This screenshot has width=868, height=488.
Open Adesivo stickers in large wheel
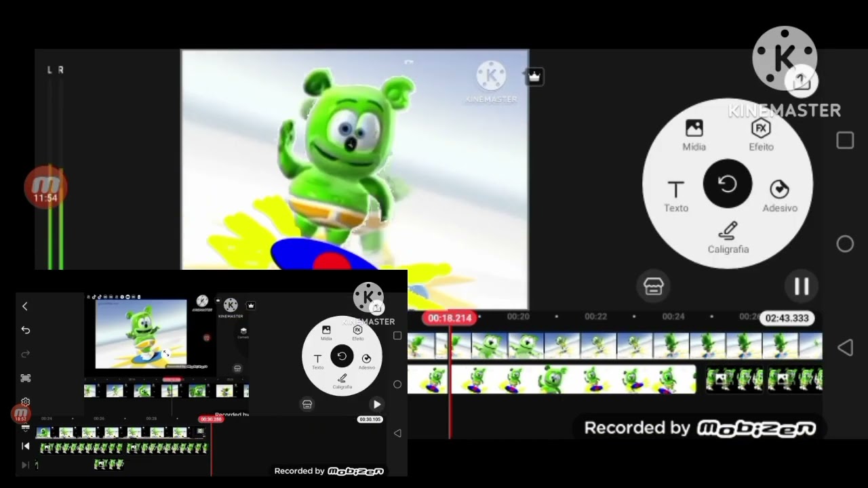779,197
